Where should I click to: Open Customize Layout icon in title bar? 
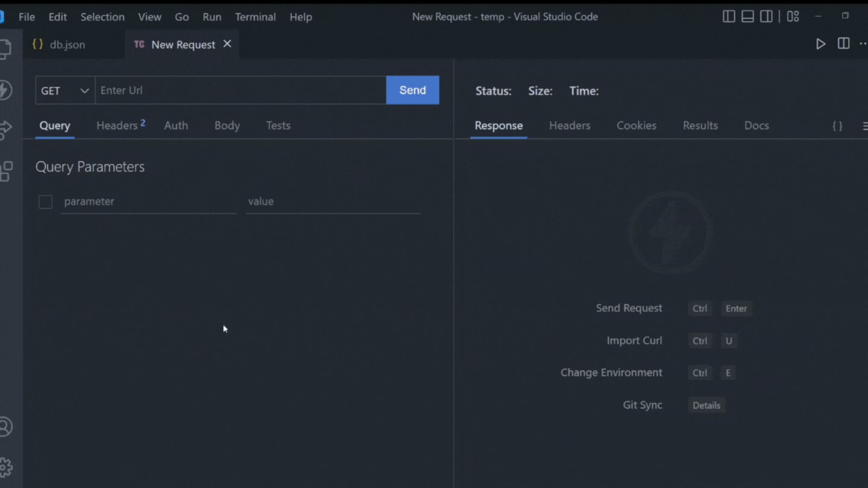(x=793, y=16)
